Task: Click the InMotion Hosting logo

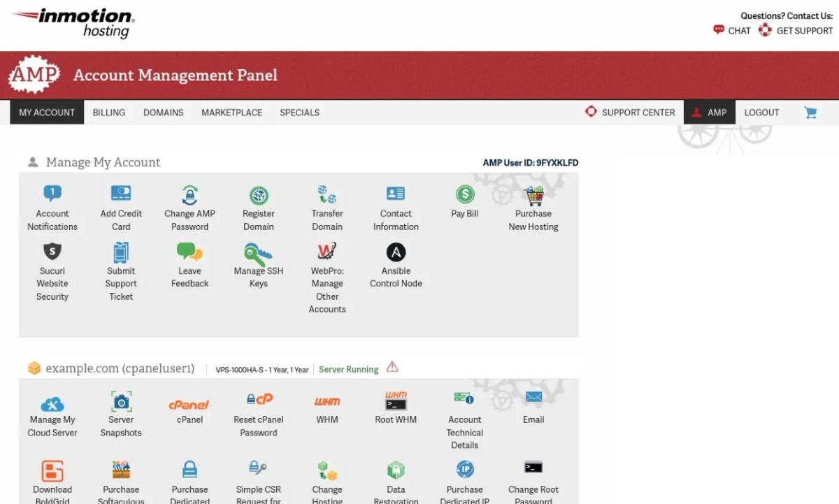Action: point(73,23)
